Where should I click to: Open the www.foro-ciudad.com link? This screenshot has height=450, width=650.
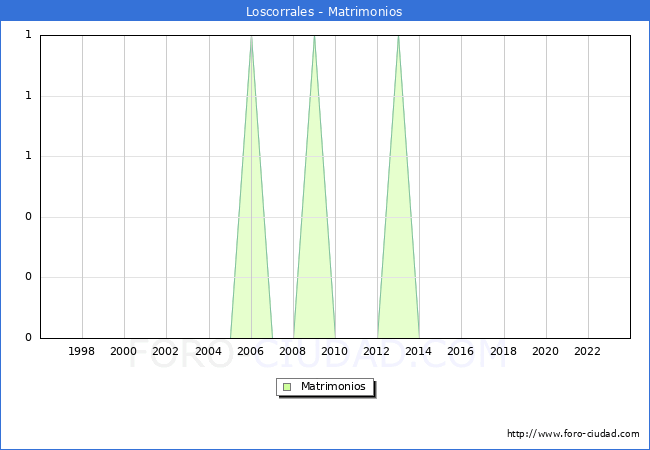[x=573, y=434]
